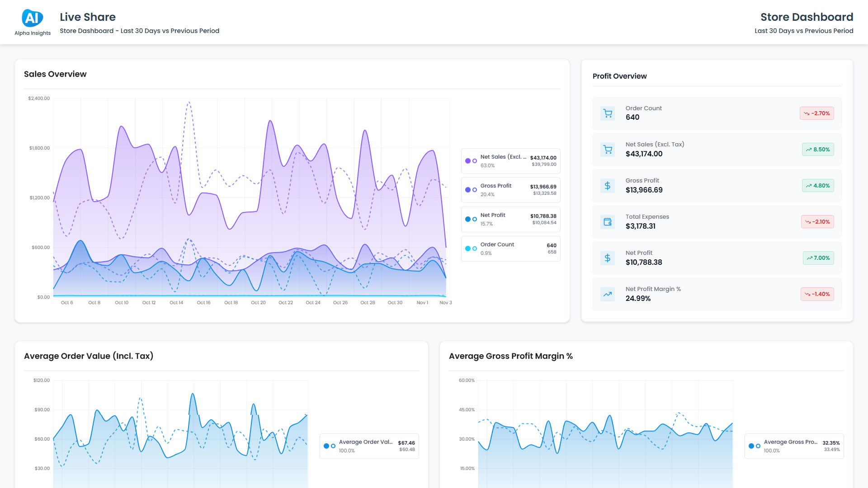Click the Total Expenses wallet icon
The image size is (868, 488).
pos(608,222)
